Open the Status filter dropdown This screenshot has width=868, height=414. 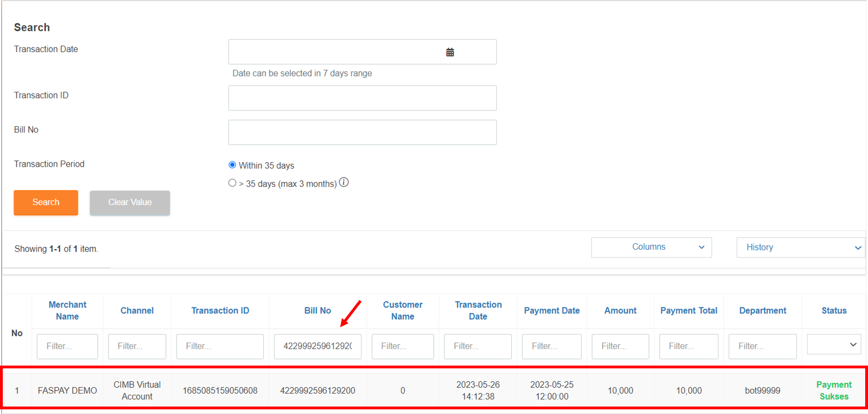[834, 345]
